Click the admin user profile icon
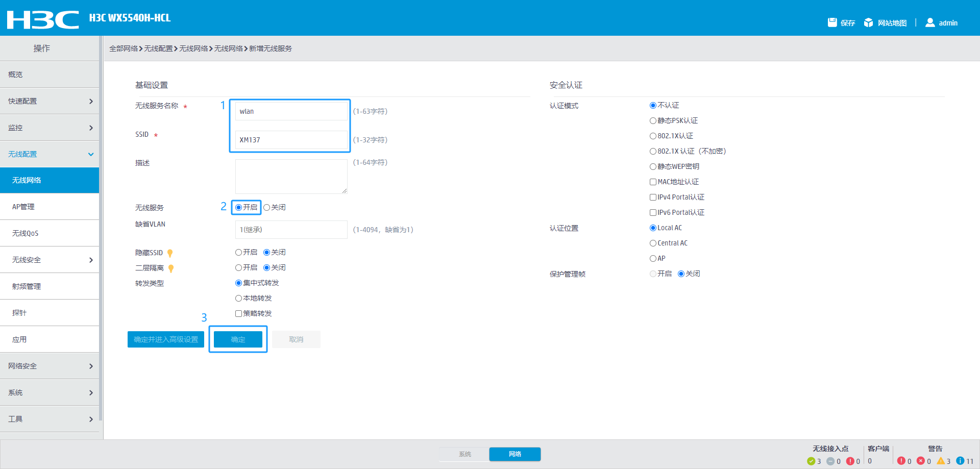 930,22
